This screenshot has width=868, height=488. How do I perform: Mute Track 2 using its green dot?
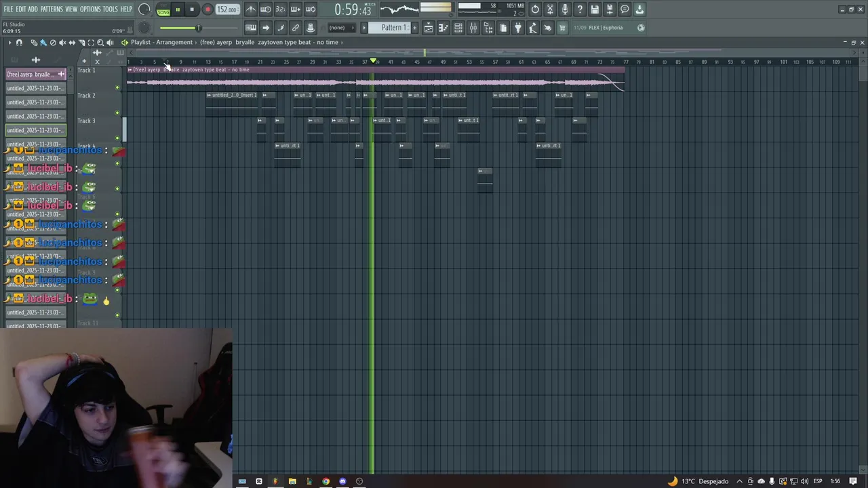click(x=117, y=113)
